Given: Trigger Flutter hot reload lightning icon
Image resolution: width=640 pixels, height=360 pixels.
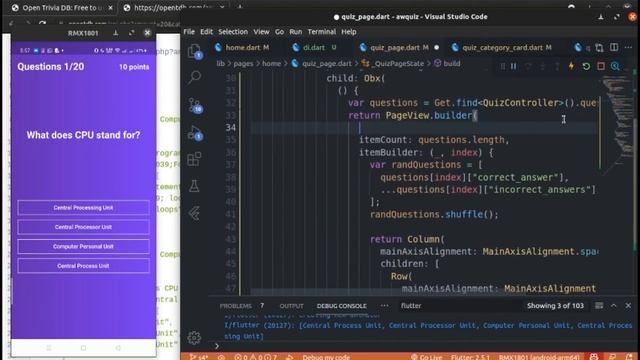Looking at the screenshot, I should click(x=571, y=66).
